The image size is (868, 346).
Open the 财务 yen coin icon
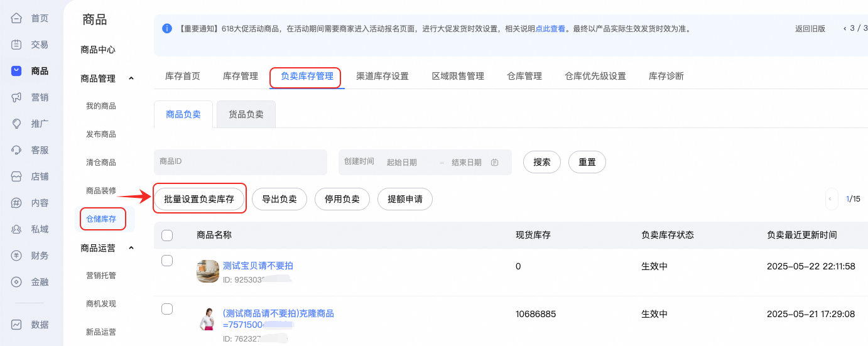(16, 256)
